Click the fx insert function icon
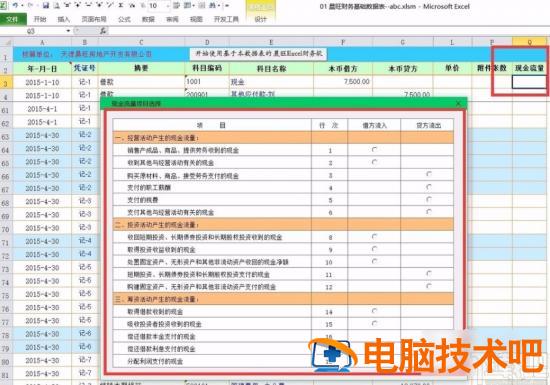550x385 pixels. point(103,31)
